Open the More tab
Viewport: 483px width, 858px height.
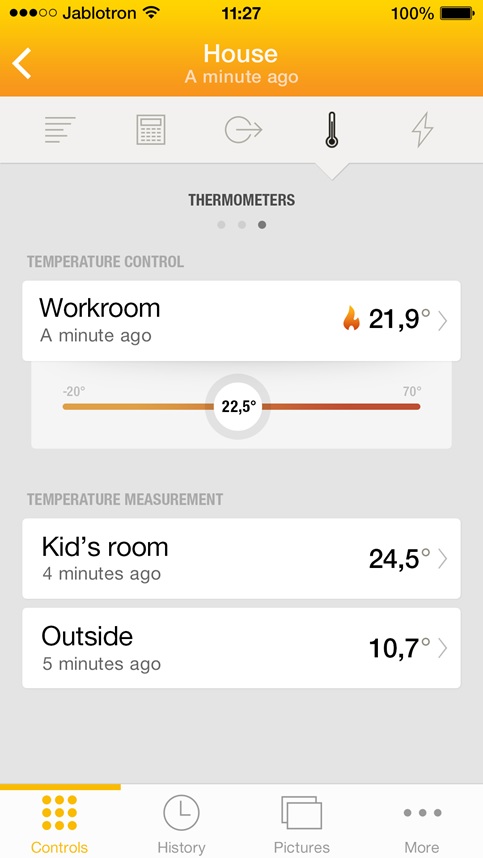pyautogui.click(x=422, y=824)
